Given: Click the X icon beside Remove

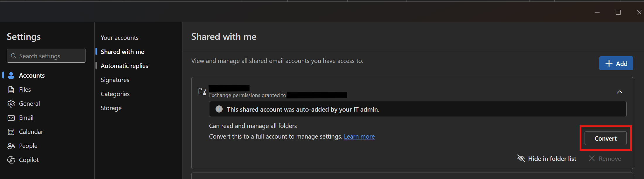Looking at the screenshot, I should click(592, 158).
